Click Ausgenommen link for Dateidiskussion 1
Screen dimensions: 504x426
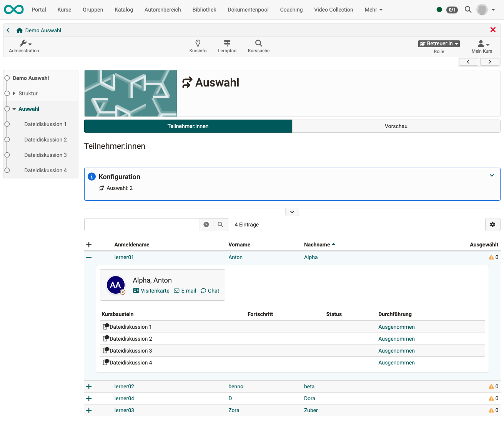pos(396,327)
